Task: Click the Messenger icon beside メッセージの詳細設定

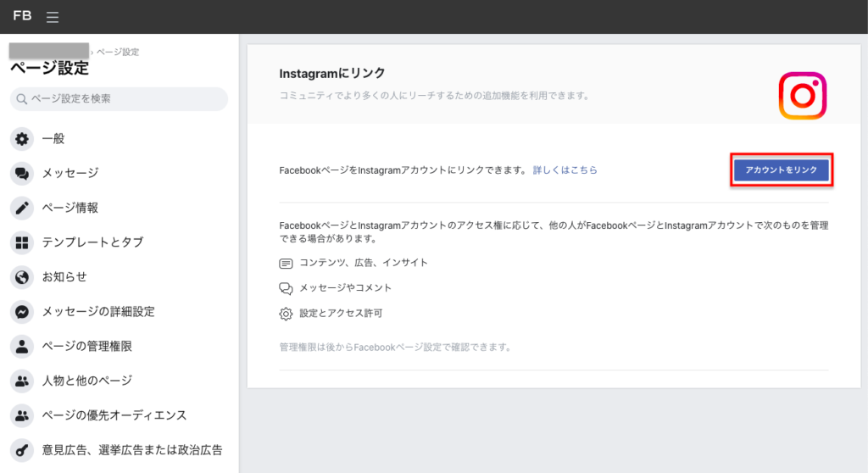Action: [x=22, y=312]
